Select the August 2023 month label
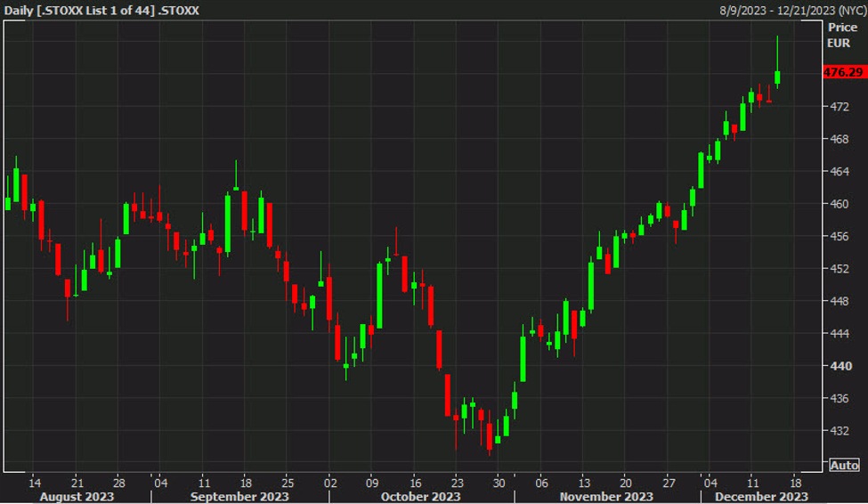 pyautogui.click(x=77, y=496)
